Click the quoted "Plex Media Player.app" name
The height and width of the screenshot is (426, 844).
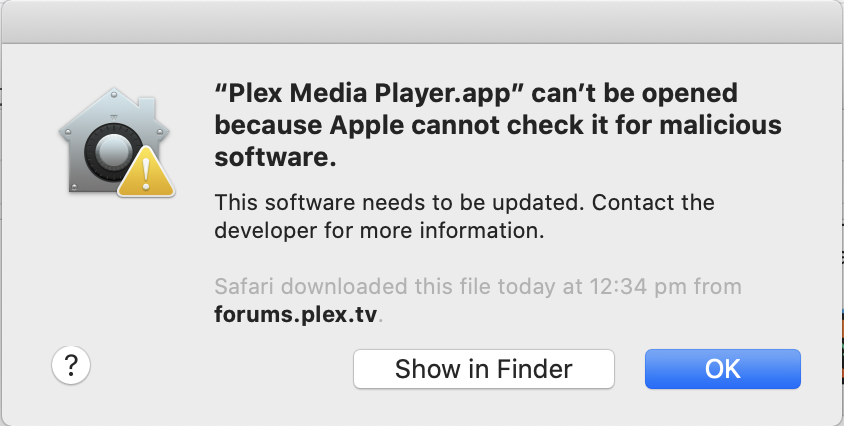369,94
